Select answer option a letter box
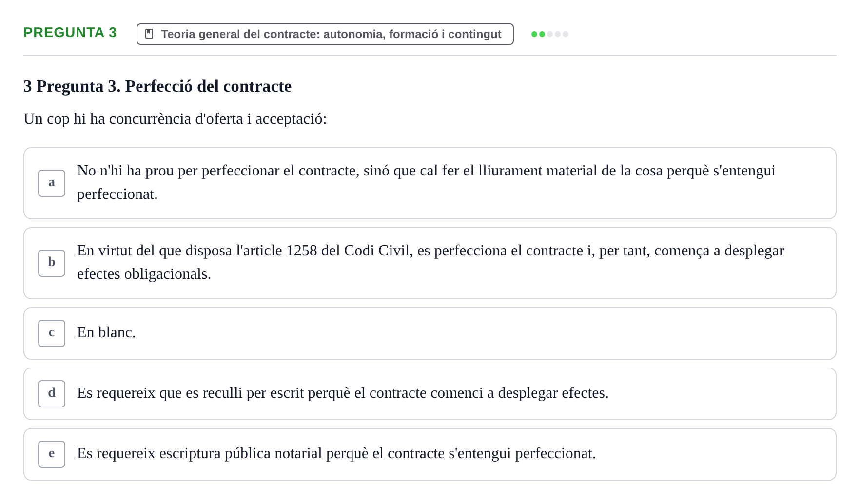The image size is (860, 504). (52, 183)
